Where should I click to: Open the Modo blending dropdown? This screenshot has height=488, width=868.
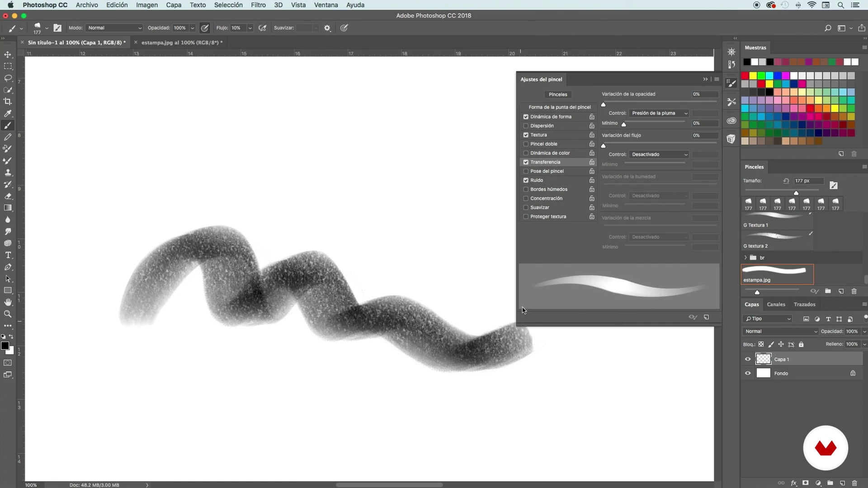coord(114,28)
